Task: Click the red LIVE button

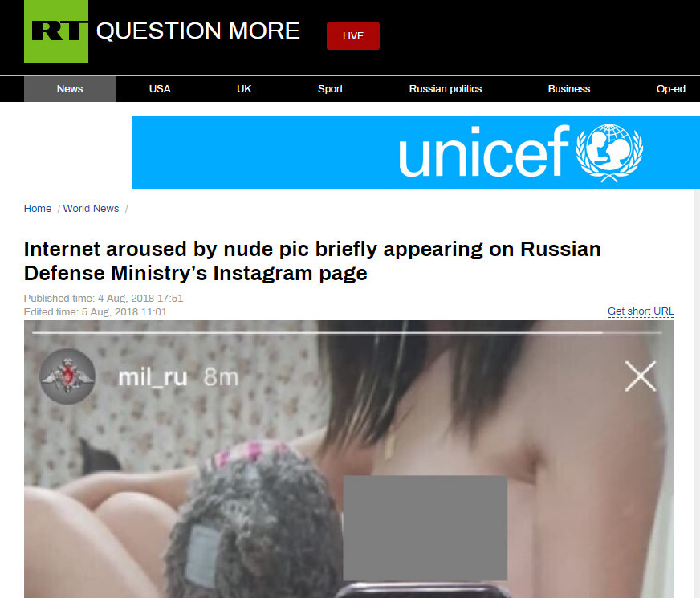Action: tap(352, 36)
